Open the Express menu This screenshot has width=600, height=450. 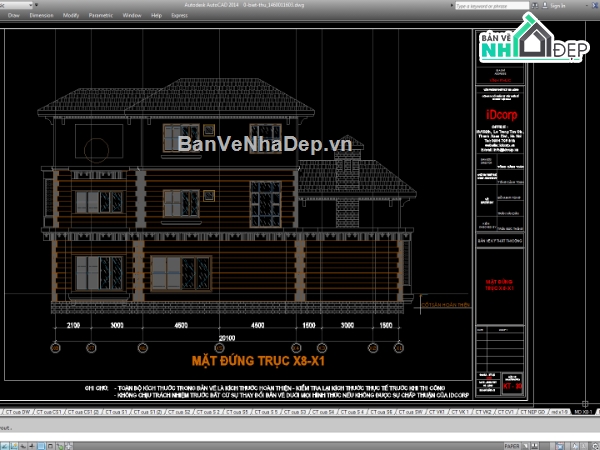coord(179,15)
